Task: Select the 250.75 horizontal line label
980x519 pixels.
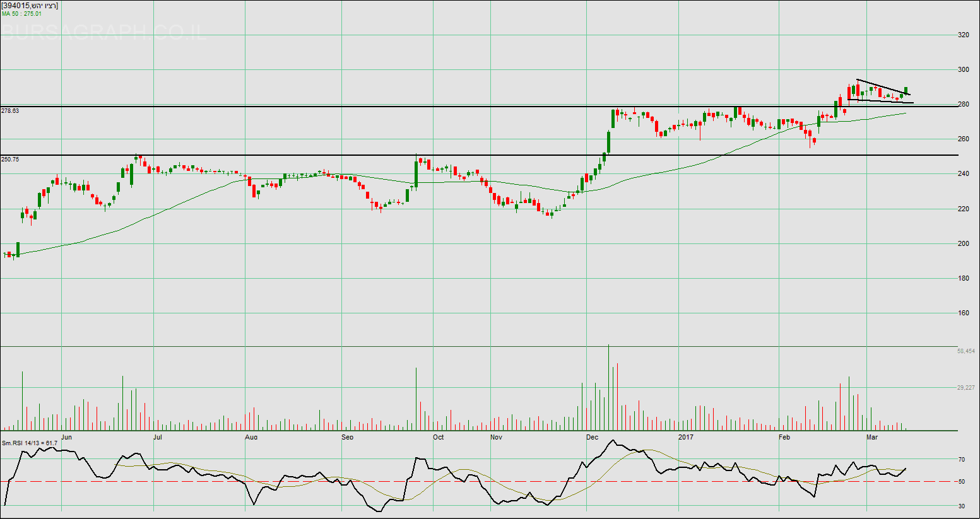Action: 10,160
